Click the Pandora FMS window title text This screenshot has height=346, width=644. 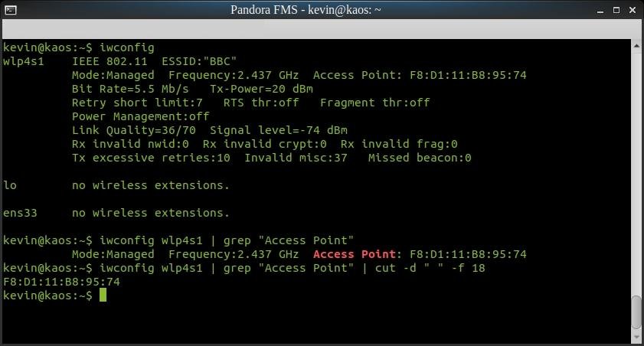coord(306,10)
